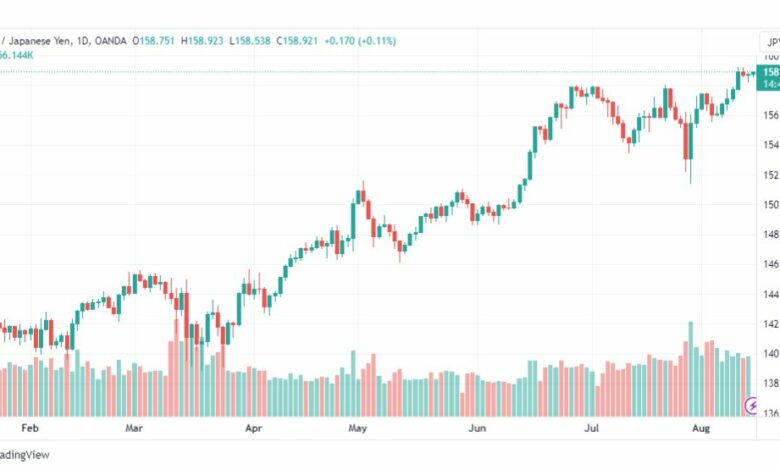Select the Aug date axis label
The image size is (780, 470).
(701, 428)
